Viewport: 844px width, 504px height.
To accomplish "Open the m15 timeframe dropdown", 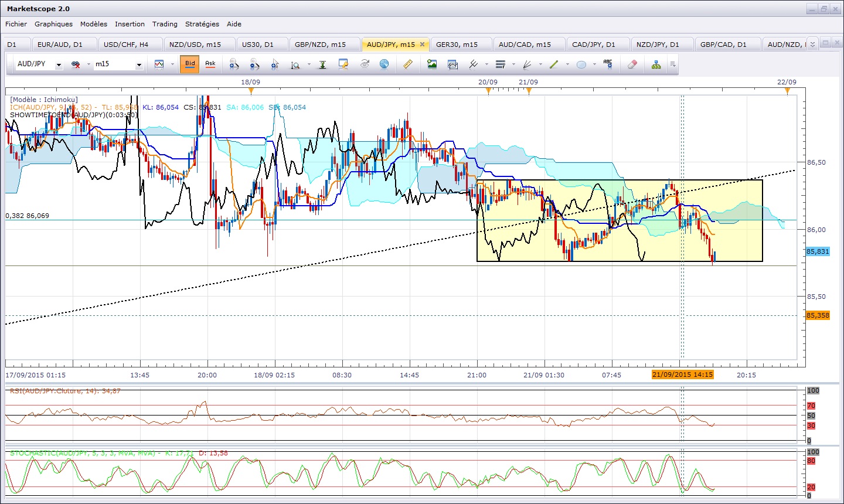I will tap(139, 65).
